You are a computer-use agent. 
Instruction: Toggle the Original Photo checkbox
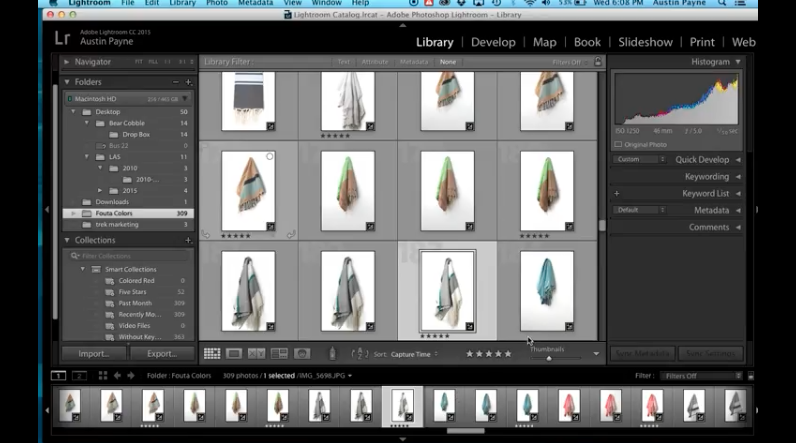618,145
